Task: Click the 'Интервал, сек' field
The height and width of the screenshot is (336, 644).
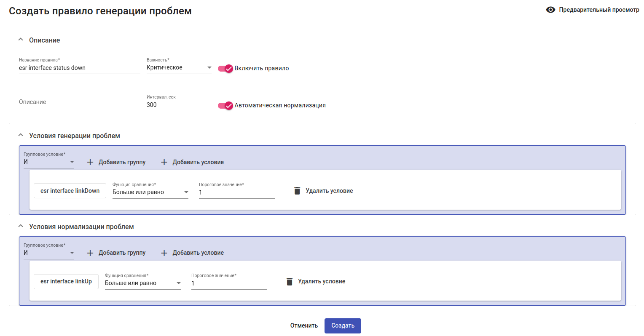Action: point(179,105)
